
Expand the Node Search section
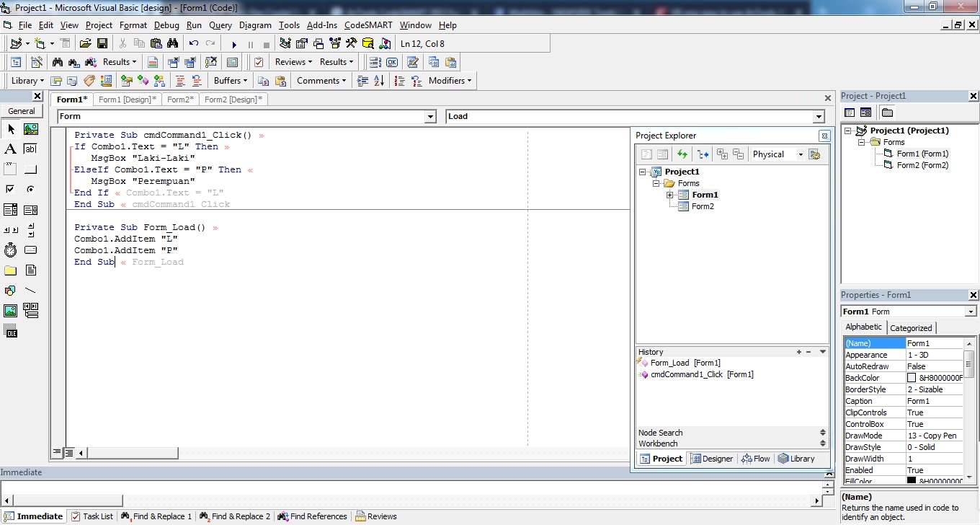[x=823, y=433]
